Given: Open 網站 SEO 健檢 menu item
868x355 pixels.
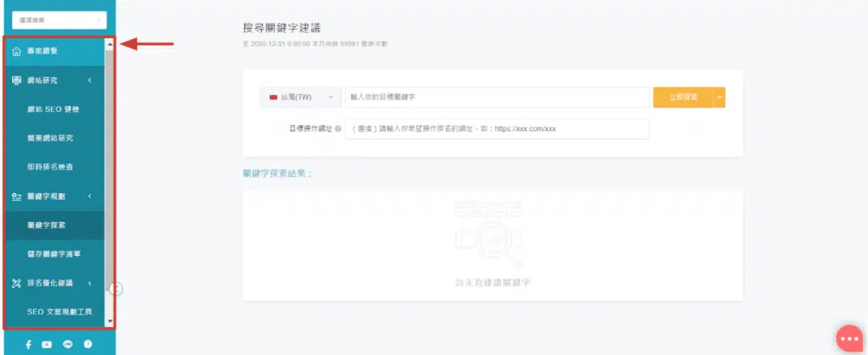Looking at the screenshot, I should tap(53, 109).
